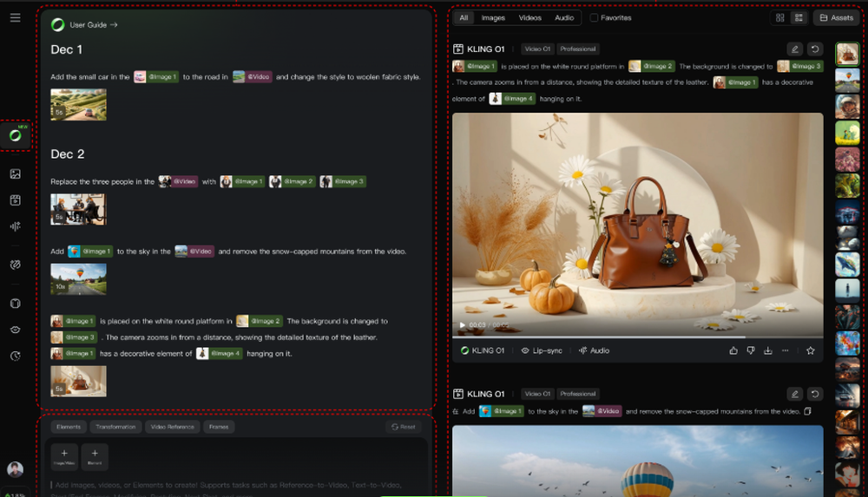Open the hamburger menu in the sidebar
This screenshot has width=868, height=497.
15,17
